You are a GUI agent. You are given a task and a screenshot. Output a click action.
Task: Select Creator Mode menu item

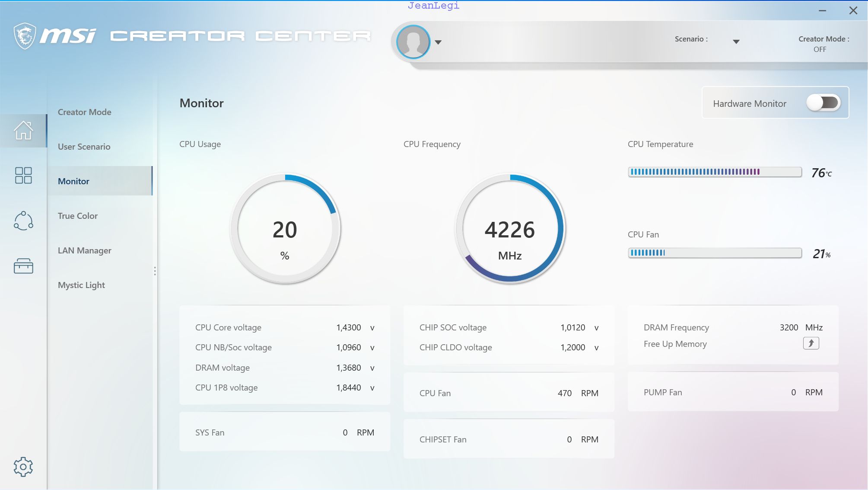85,112
